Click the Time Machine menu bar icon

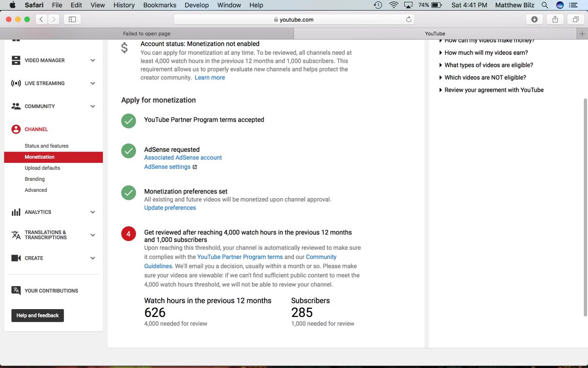click(x=378, y=5)
